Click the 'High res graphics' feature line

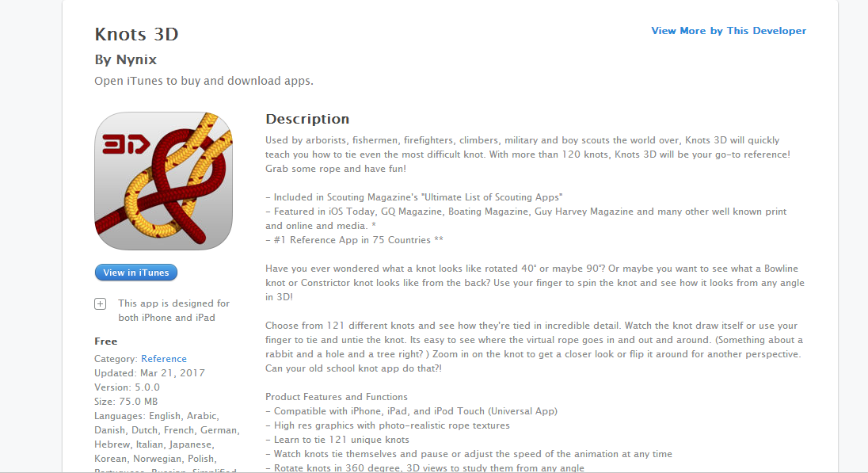tap(387, 425)
